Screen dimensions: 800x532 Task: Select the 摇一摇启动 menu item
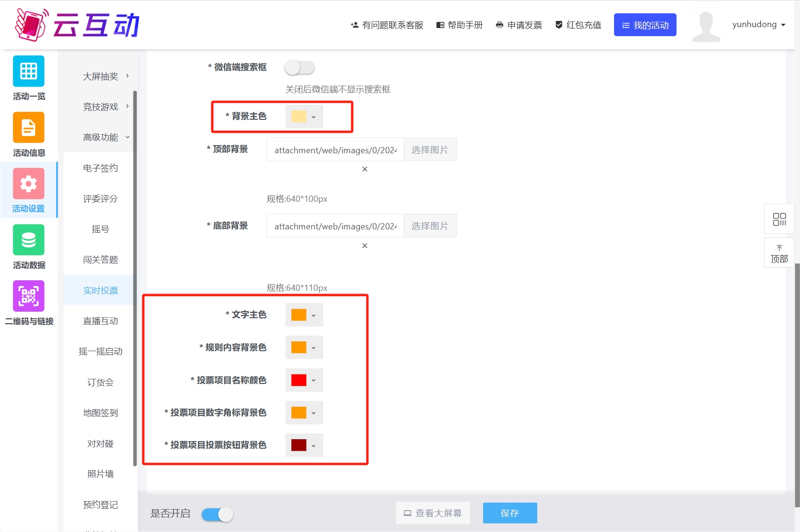[100, 351]
